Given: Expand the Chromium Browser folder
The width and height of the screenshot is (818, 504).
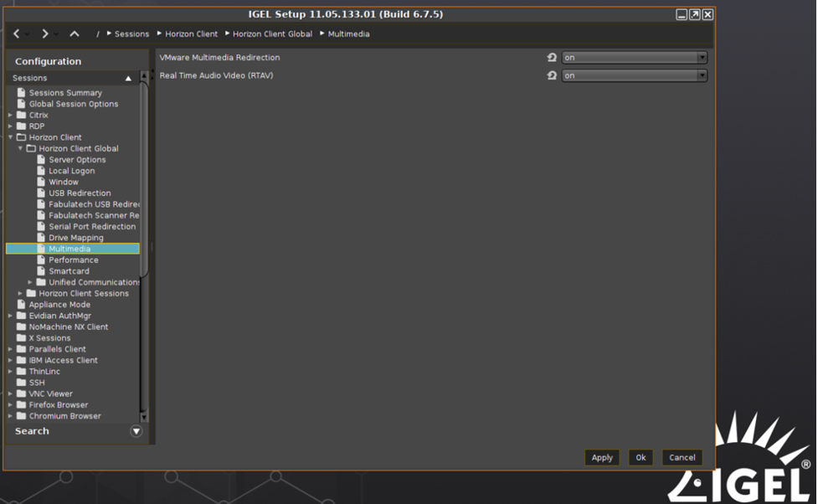Looking at the screenshot, I should click(10, 416).
